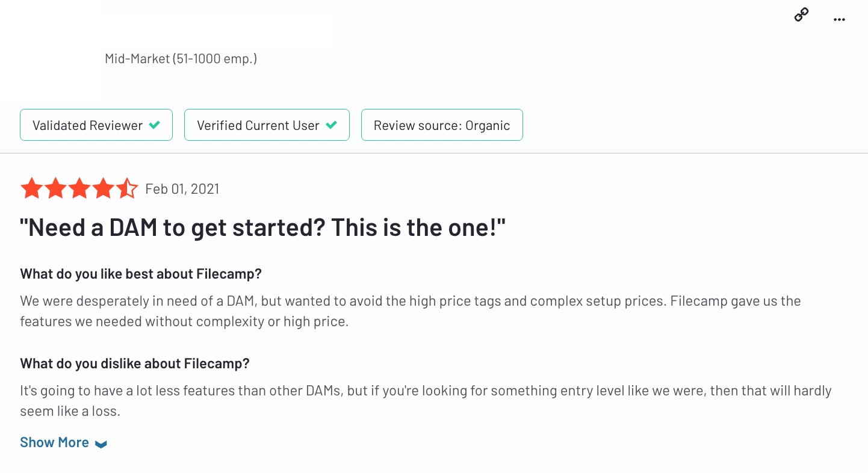Select the Verified Current User badge
Viewport: 868px width, 473px height.
point(267,125)
